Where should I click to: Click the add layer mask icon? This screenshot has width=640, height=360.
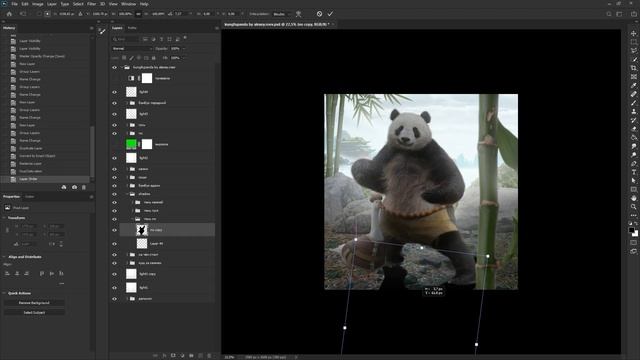click(x=173, y=356)
